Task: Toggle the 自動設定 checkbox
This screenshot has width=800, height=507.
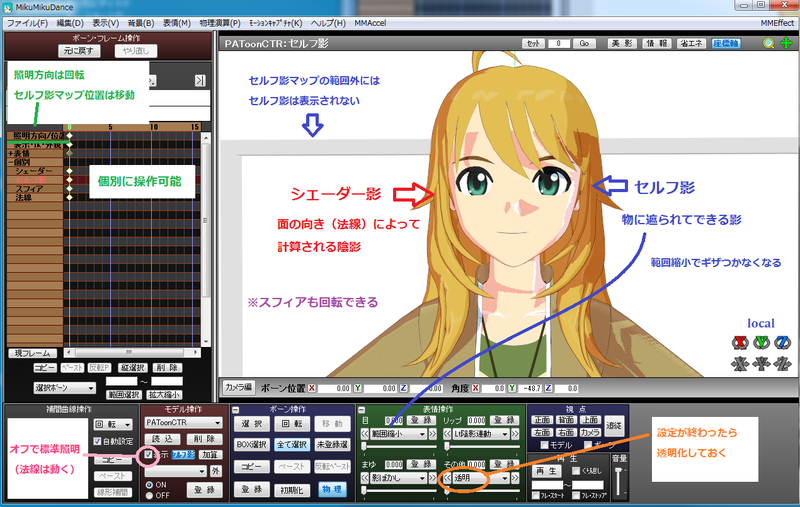Action: (97, 441)
